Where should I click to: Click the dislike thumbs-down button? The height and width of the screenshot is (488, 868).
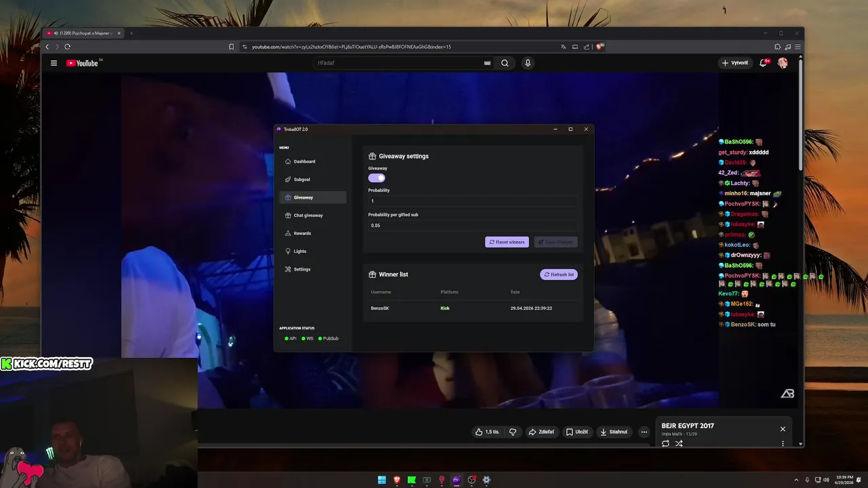point(513,432)
